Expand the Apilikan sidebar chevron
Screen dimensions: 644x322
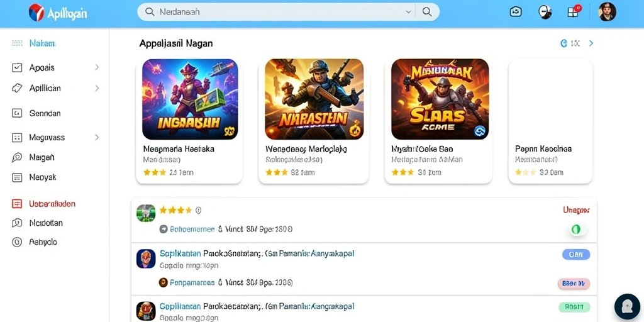[97, 88]
